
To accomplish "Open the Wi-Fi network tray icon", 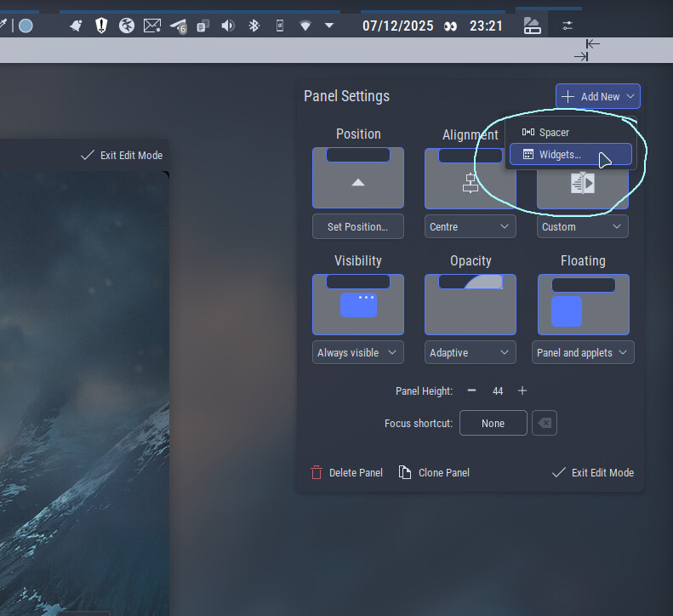I will coord(305,26).
